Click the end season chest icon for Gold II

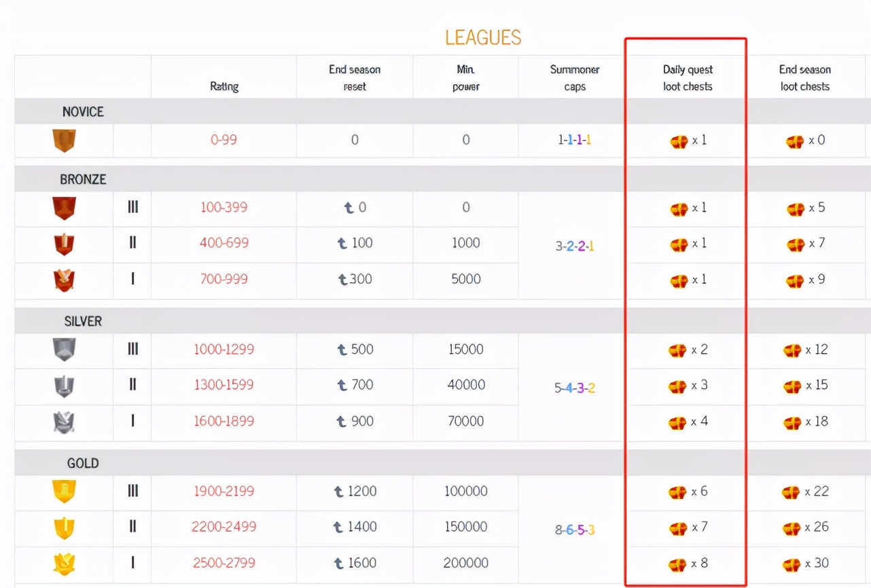pyautogui.click(x=791, y=528)
